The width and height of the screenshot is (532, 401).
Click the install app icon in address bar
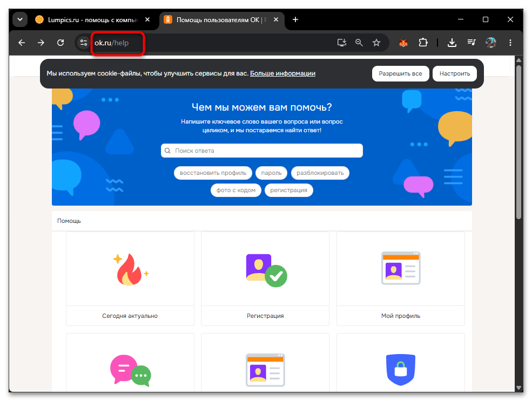pos(342,43)
